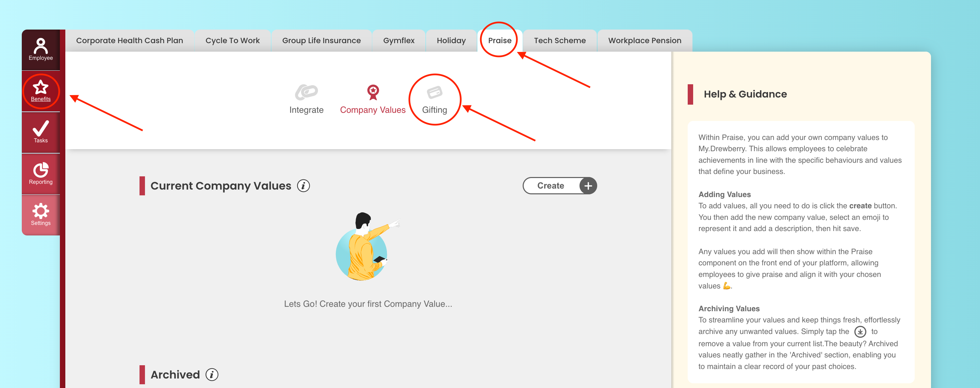
Task: Select the Benefits star icon
Action: [x=41, y=87]
